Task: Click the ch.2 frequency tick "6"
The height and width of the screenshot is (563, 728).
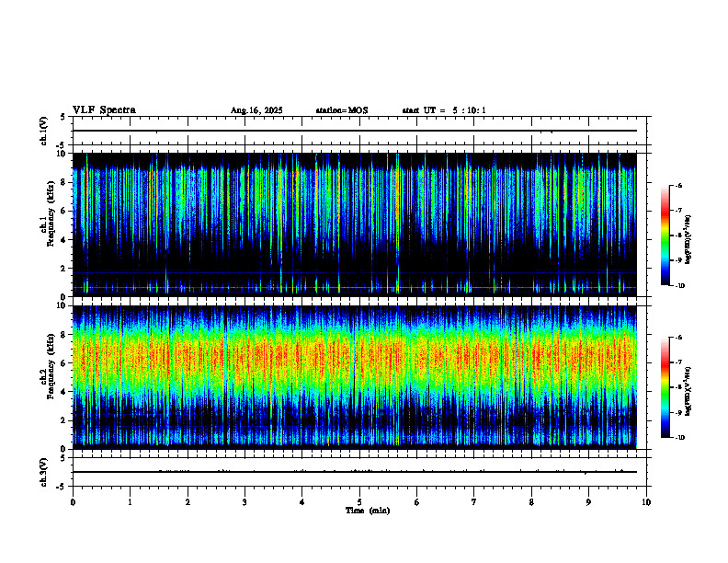Action: coord(64,363)
